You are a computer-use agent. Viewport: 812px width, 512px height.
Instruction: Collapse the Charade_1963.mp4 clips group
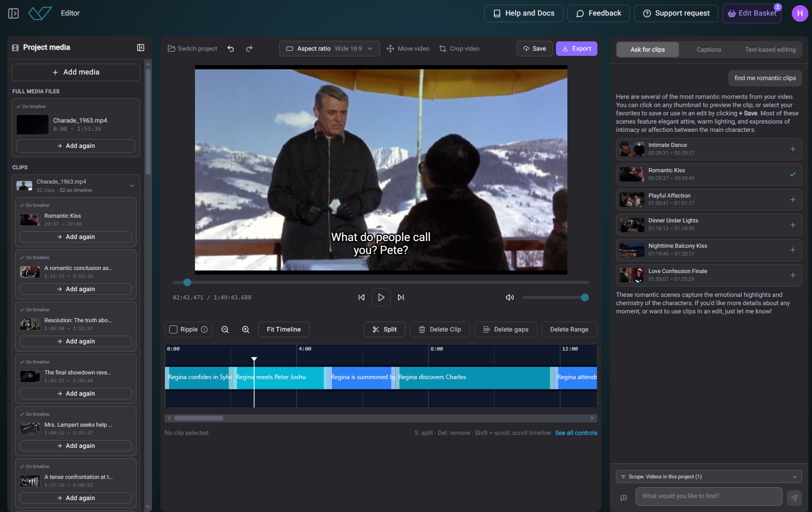click(132, 186)
